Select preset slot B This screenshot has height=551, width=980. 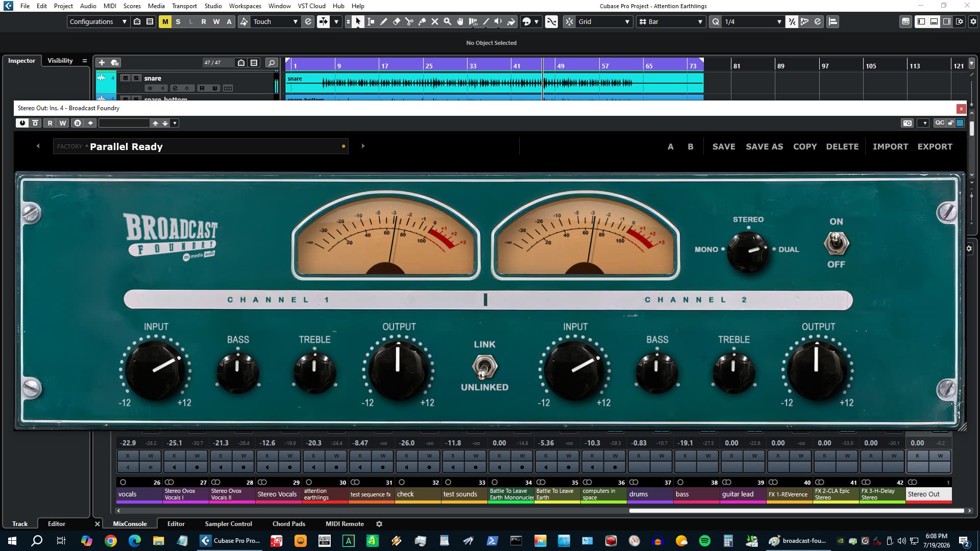(x=690, y=146)
